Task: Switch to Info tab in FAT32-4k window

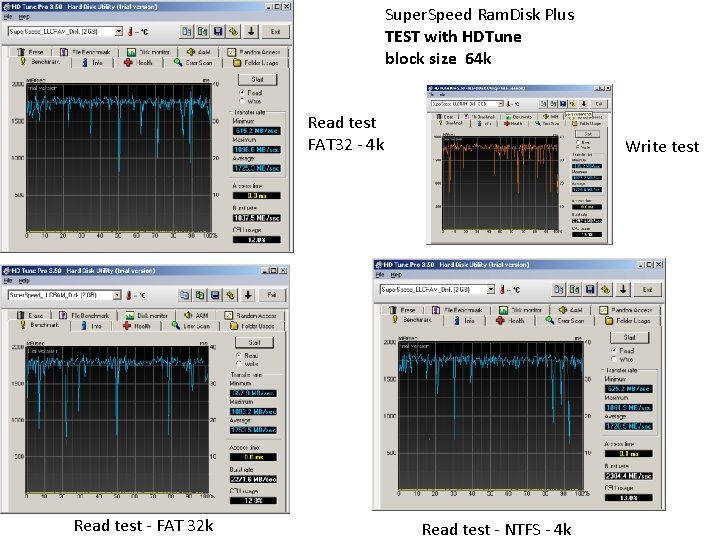Action: tap(92, 62)
